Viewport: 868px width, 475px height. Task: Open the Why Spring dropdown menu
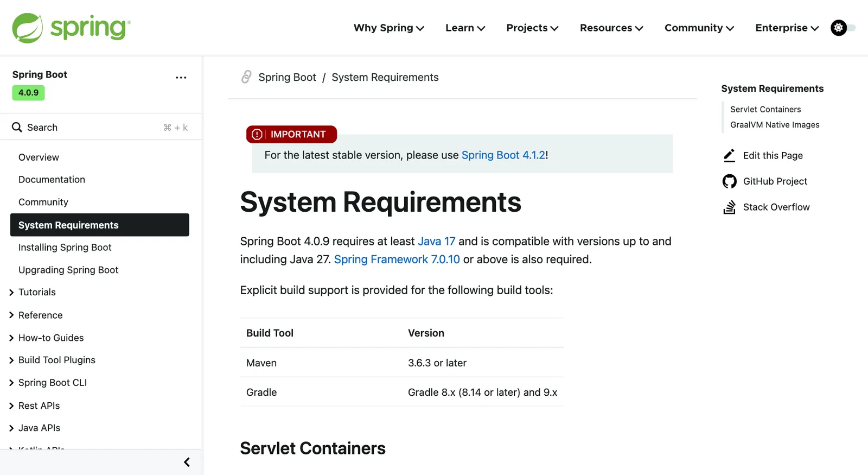point(388,28)
